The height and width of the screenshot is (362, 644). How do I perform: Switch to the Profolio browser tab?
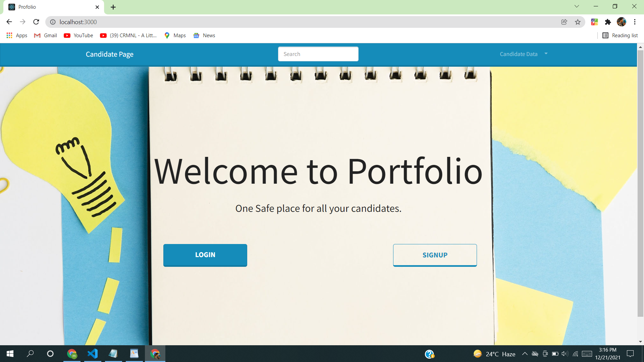[47, 7]
